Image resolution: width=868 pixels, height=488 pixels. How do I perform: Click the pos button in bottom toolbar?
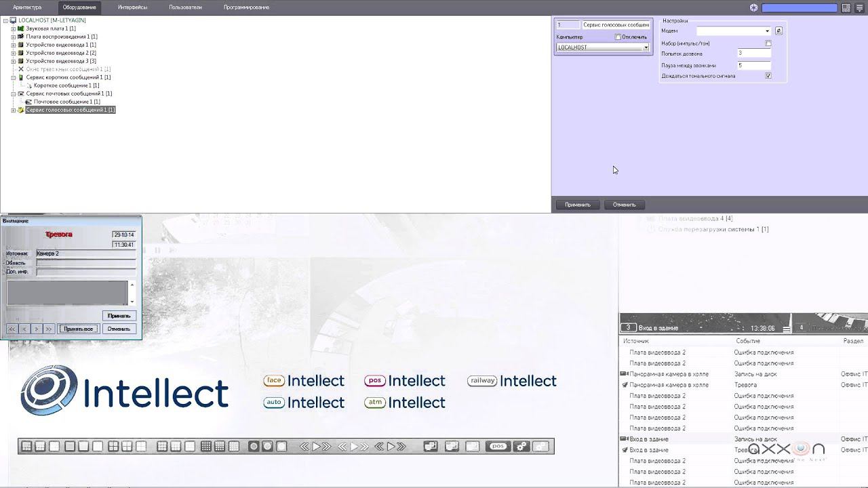[x=498, y=447]
